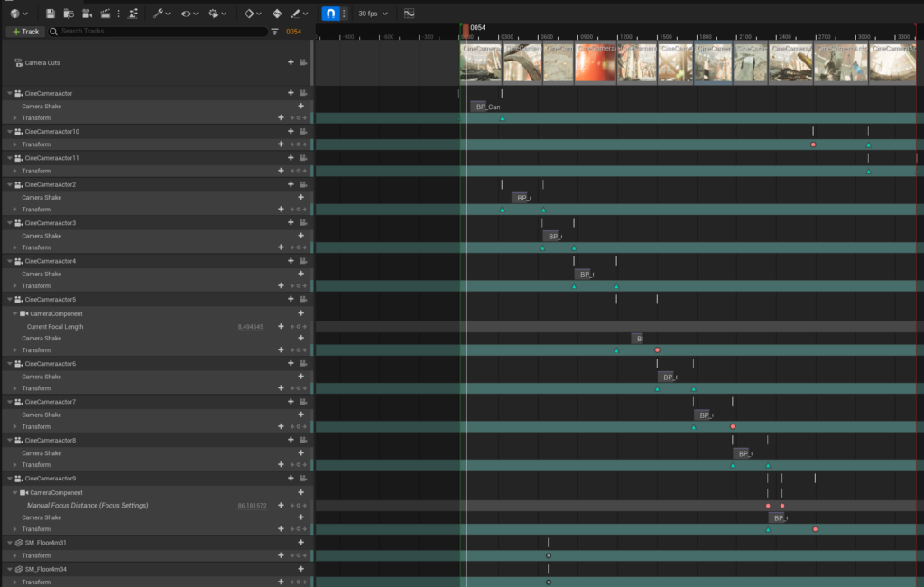Open the wrench Actions menu

pos(162,13)
